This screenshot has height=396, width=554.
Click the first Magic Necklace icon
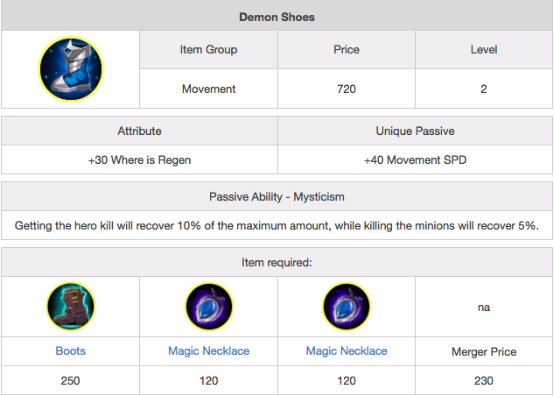(208, 306)
